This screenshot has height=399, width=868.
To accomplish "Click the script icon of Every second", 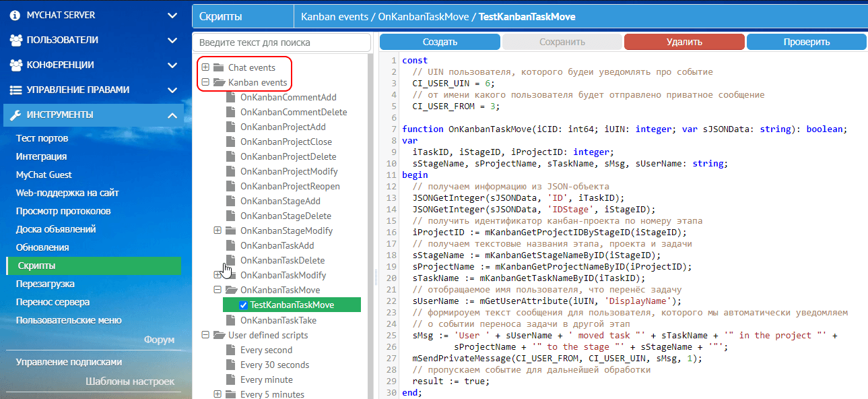I will 231,350.
